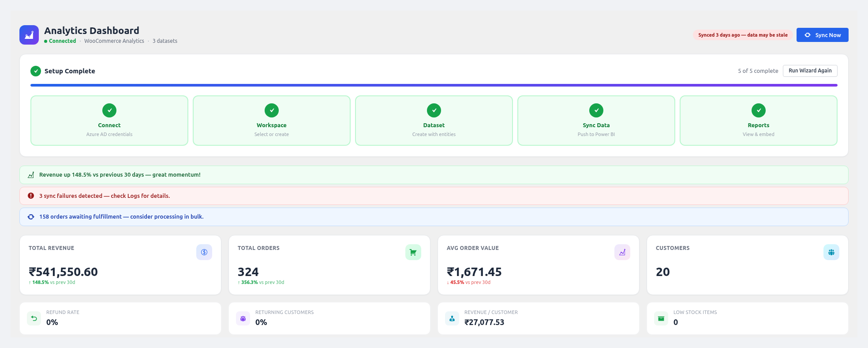Click the person icon on Revenue / Customer card

pos(452,318)
